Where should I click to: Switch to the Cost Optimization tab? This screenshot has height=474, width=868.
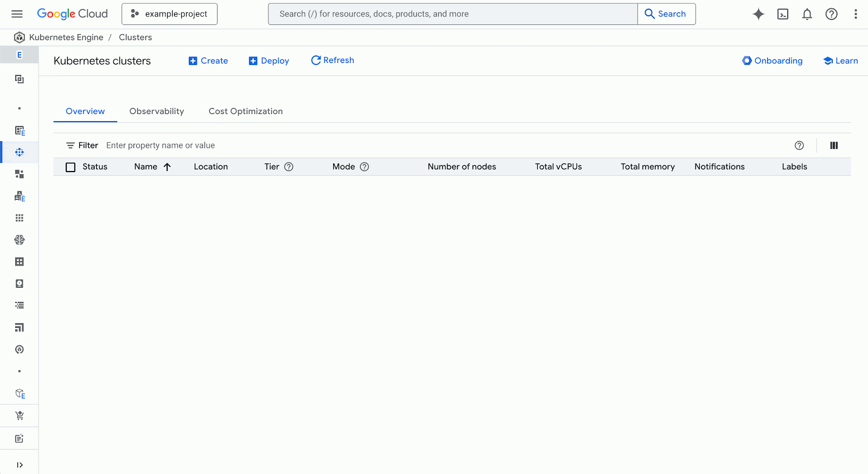[245, 111]
